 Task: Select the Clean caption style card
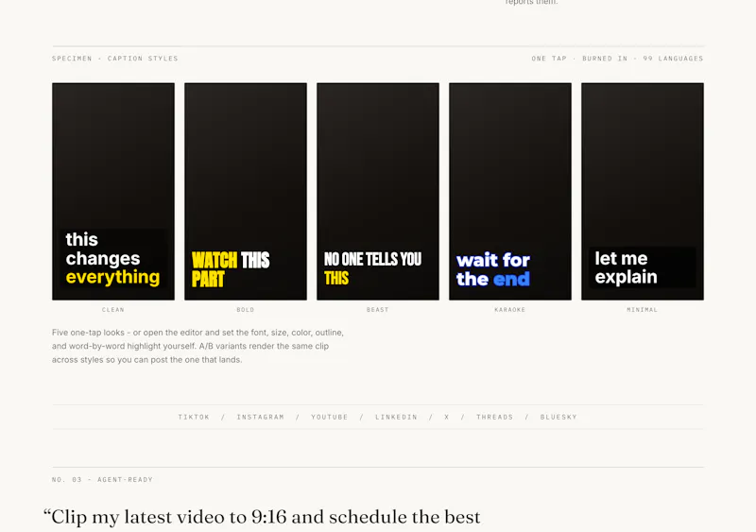tap(113, 192)
